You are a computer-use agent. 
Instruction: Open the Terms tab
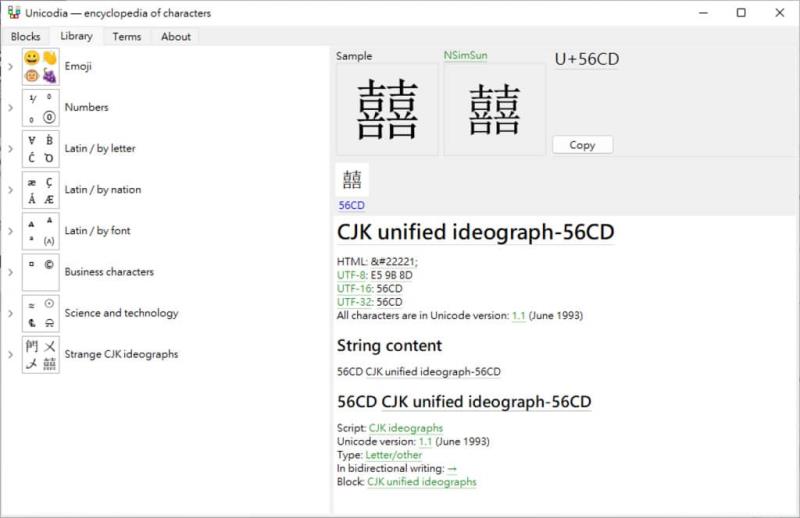click(127, 37)
